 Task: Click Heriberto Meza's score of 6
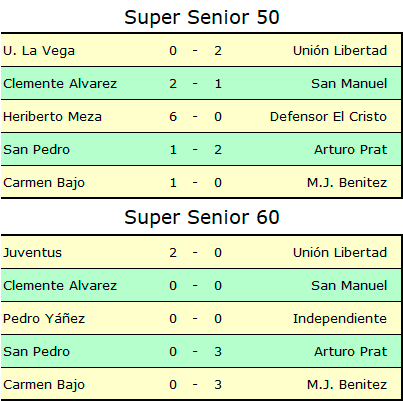[x=173, y=117]
